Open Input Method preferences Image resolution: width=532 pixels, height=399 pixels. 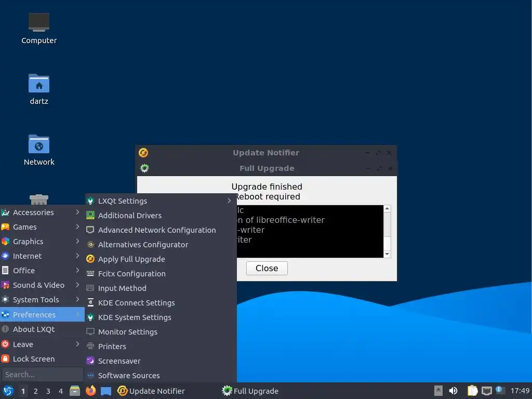[x=161, y=288]
